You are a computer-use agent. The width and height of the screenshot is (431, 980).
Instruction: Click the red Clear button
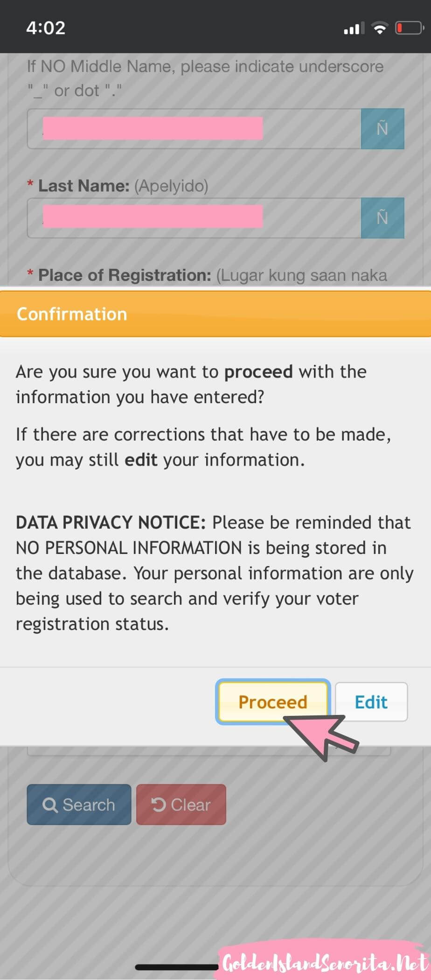tap(181, 805)
